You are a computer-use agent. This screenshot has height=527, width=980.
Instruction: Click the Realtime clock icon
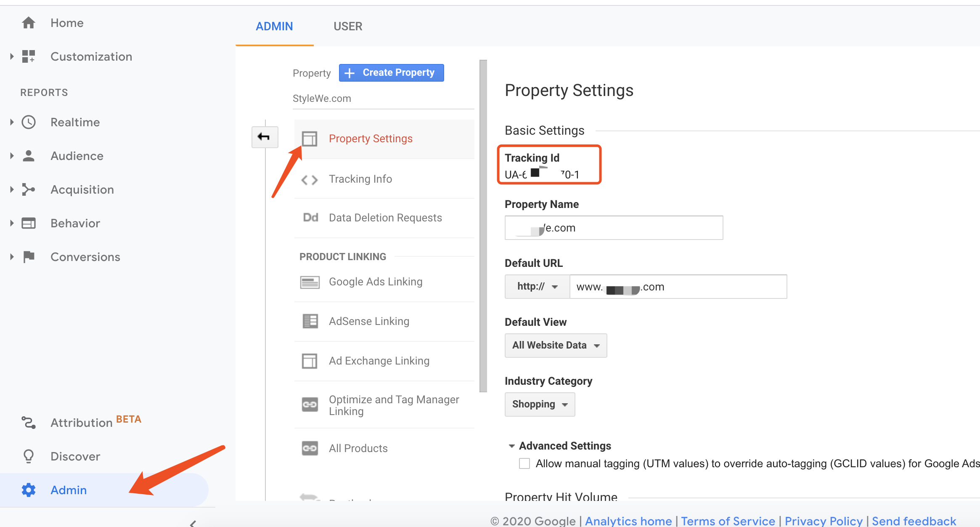point(29,122)
